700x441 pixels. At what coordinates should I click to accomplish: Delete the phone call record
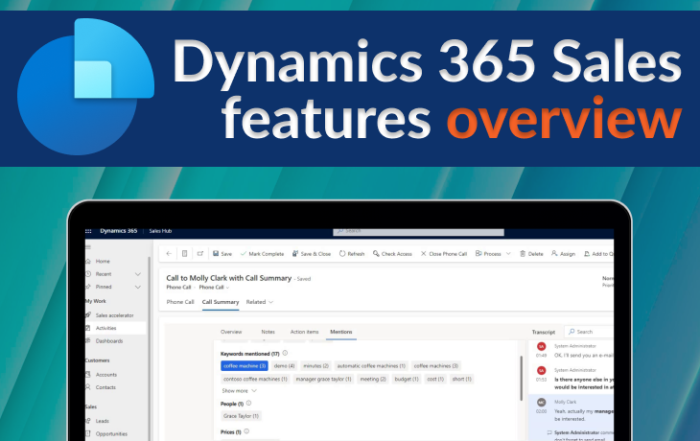531,254
